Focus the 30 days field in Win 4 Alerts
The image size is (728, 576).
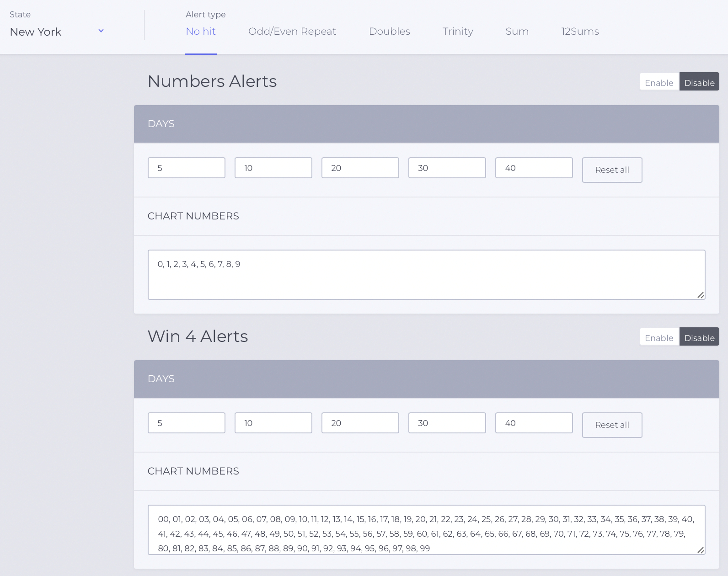click(447, 423)
